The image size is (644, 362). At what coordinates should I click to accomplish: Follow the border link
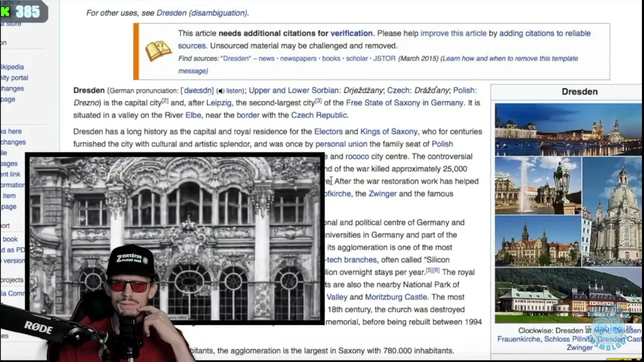[248, 115]
